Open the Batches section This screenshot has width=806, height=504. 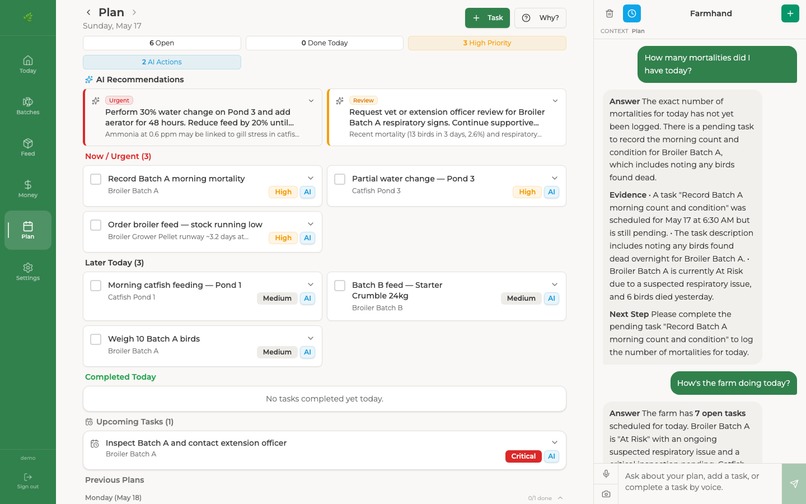point(28,106)
